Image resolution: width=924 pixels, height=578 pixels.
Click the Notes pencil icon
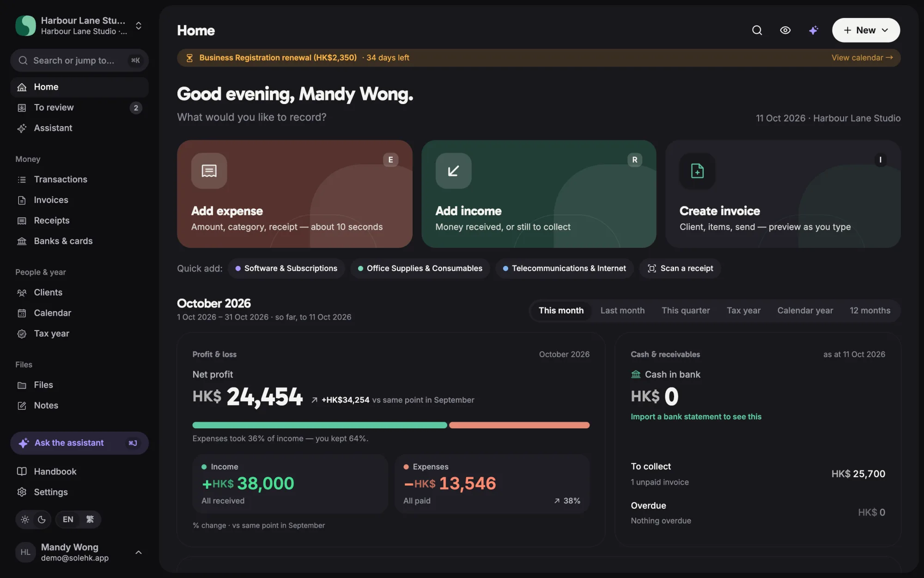click(x=22, y=406)
